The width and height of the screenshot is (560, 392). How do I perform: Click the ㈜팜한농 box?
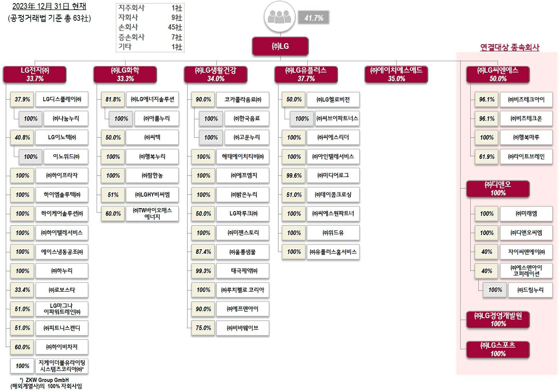(152, 175)
